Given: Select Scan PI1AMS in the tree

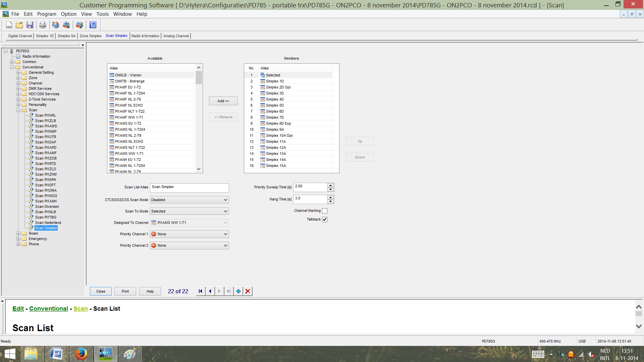Looking at the screenshot, I should tap(46, 126).
